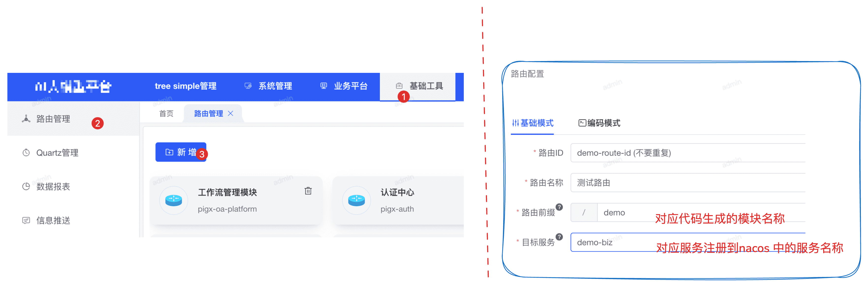This screenshot has width=868, height=287.
Task: Focus the 路由名称 input field
Action: click(688, 183)
